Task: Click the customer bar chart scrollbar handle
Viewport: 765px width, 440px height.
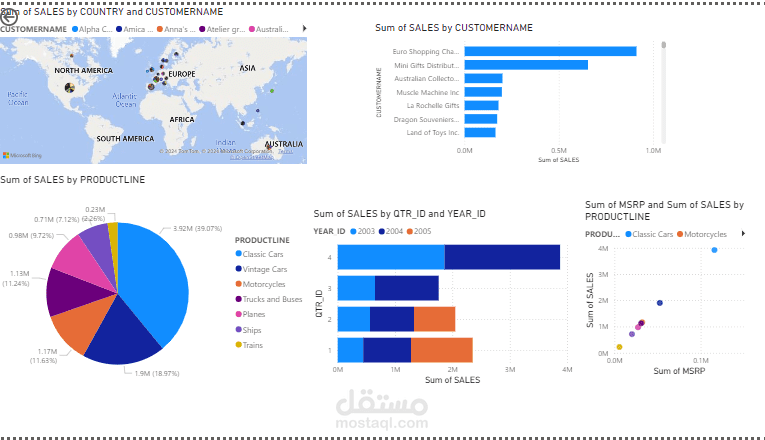Action: (664, 45)
